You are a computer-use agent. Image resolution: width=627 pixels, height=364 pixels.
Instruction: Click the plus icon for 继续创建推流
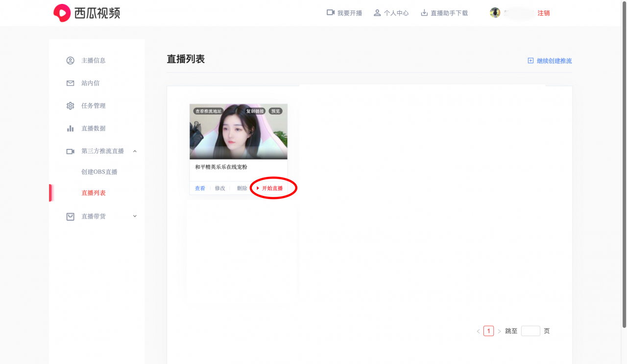coord(531,61)
